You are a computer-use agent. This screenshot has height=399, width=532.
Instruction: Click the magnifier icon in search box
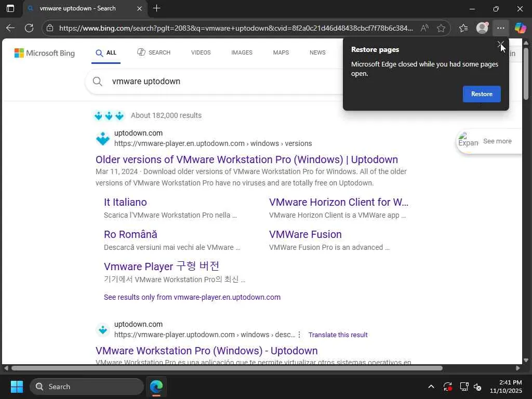[x=97, y=82]
